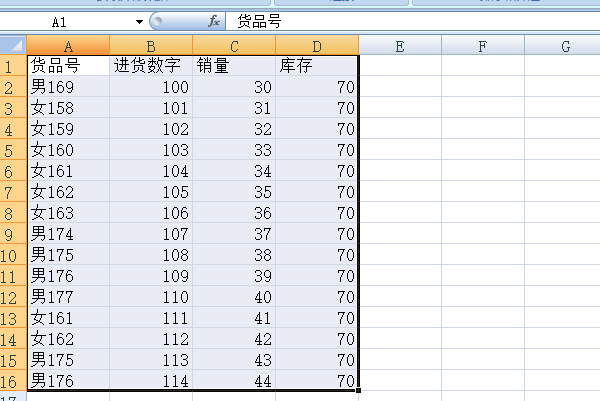
Task: Click cell with value 110
Action: point(151,297)
